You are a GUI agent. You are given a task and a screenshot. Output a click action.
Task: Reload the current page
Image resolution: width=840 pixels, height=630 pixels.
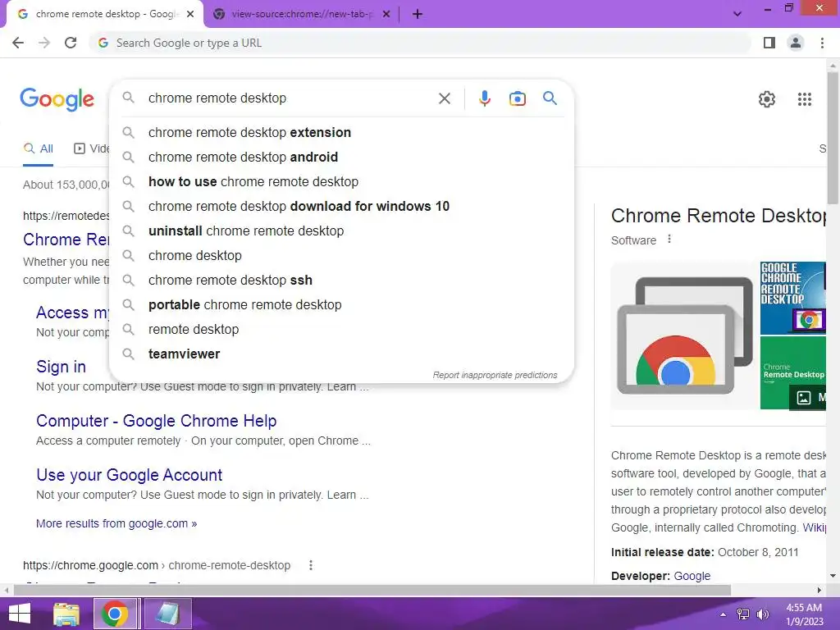point(71,43)
